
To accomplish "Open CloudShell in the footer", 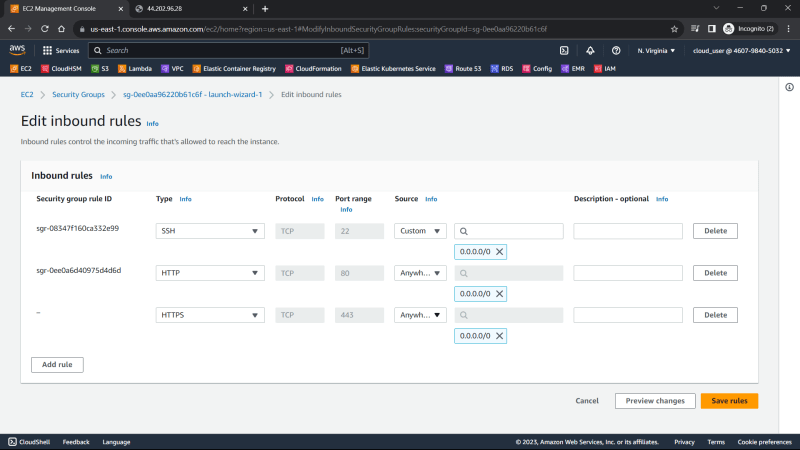I will (29, 442).
